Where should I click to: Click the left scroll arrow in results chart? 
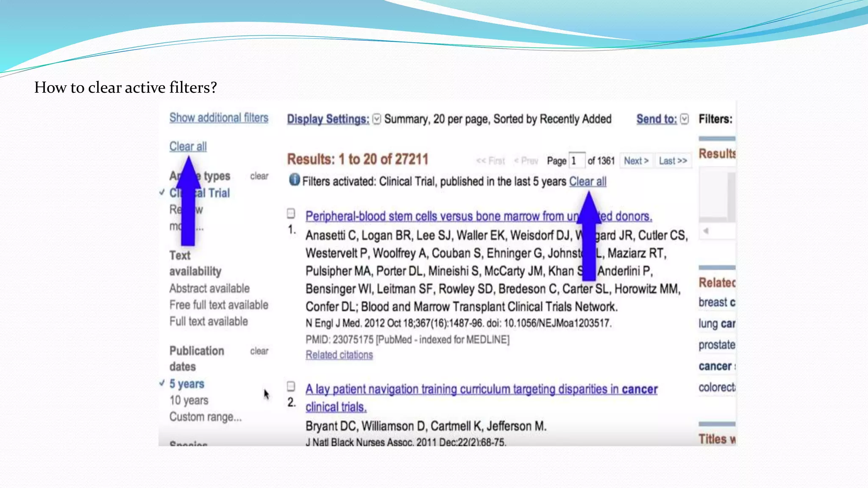pos(706,231)
